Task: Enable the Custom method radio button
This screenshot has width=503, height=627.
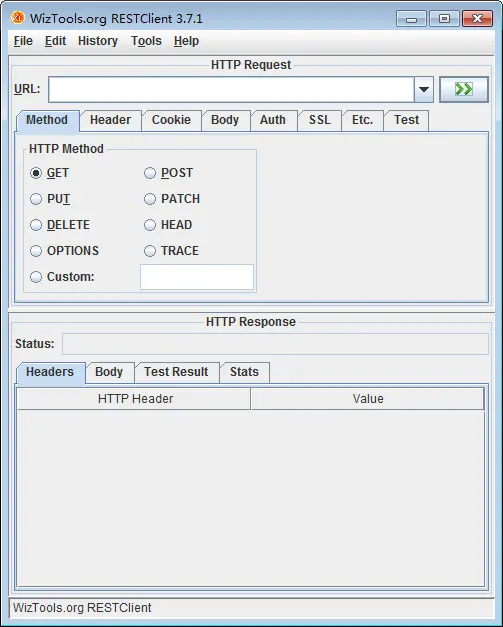Action: (36, 277)
